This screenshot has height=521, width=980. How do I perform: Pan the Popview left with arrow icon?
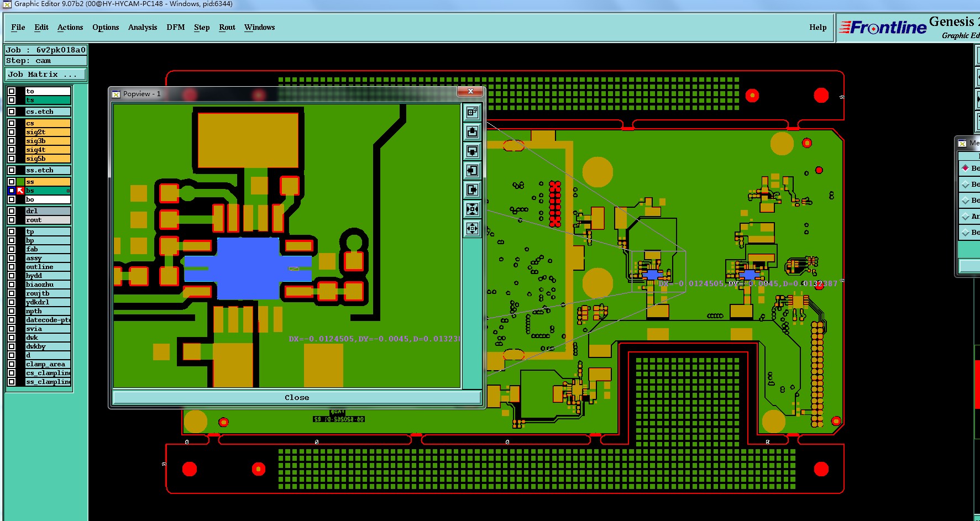[472, 170]
